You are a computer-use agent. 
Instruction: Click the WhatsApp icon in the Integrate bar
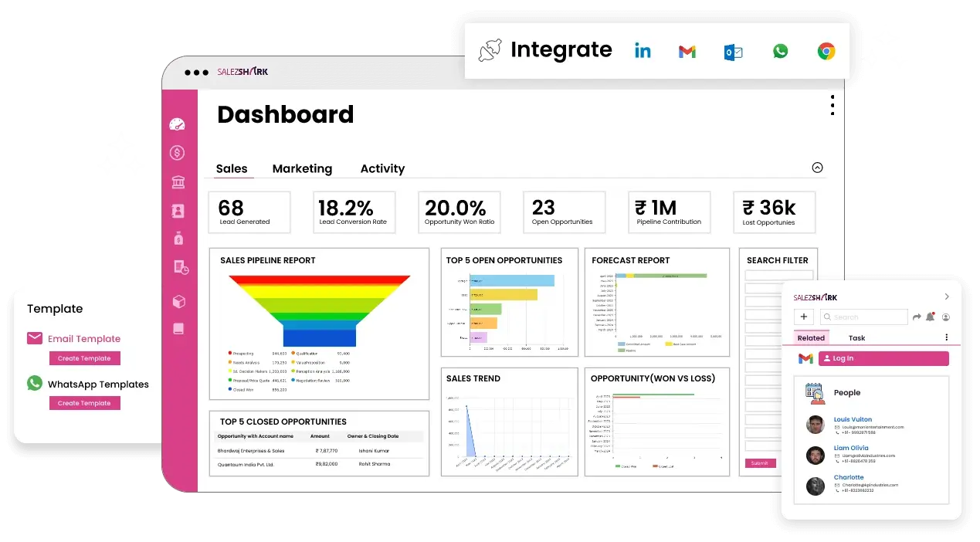coord(781,51)
